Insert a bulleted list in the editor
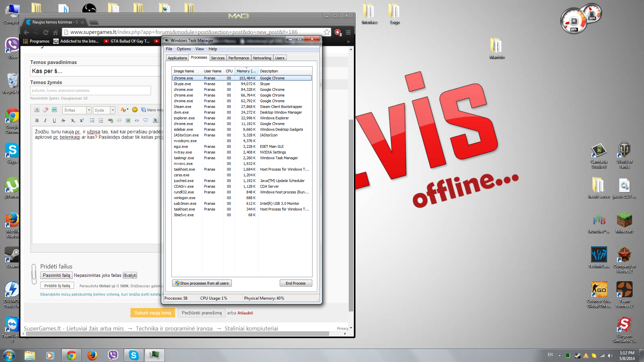The width and height of the screenshot is (644, 362). [x=92, y=120]
